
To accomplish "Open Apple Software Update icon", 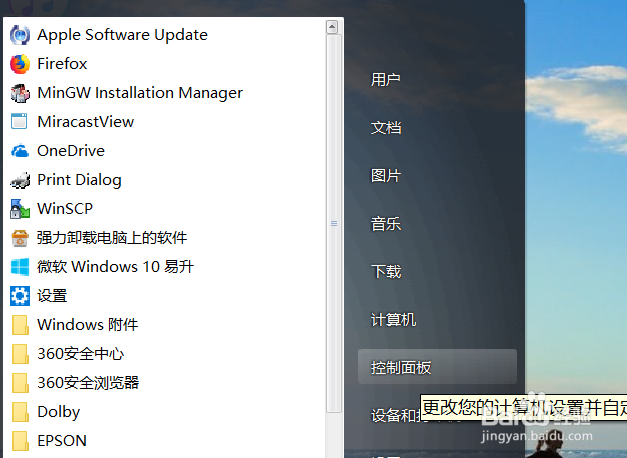I will [x=20, y=35].
